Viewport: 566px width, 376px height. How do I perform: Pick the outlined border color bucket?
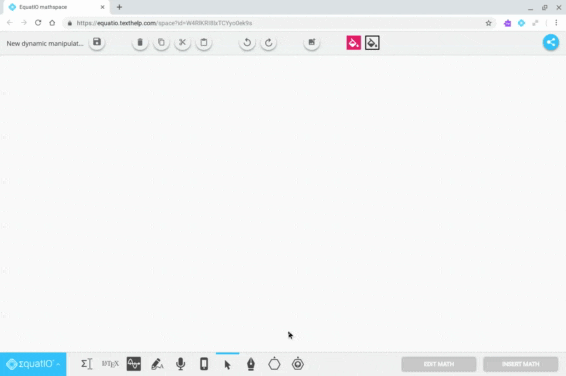click(x=372, y=43)
